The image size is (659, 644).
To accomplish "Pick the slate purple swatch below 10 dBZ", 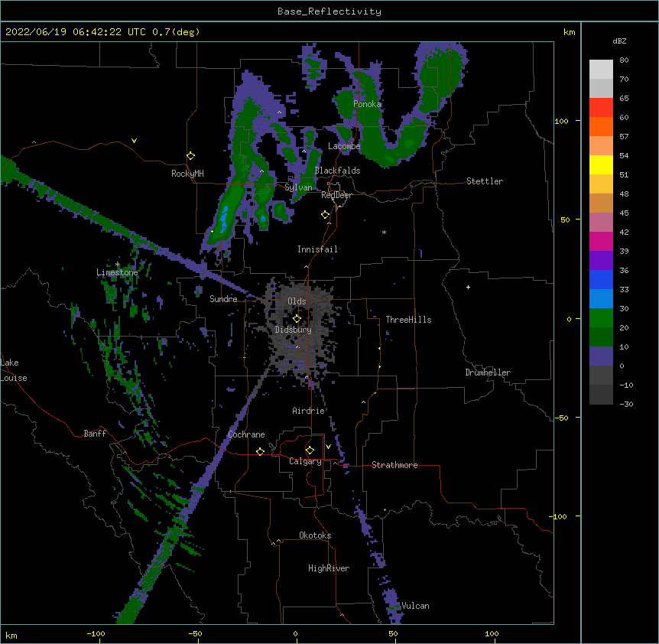I will tap(601, 356).
